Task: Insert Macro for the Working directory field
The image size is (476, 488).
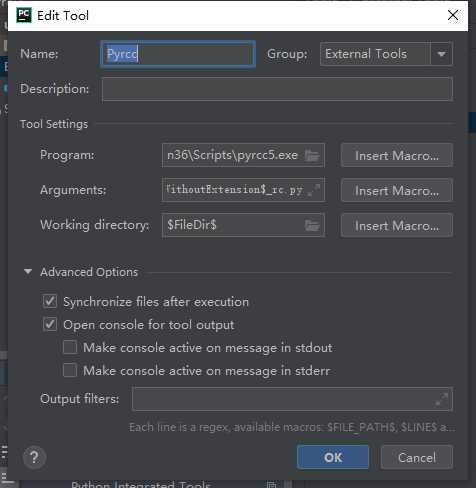Action: pyautogui.click(x=397, y=226)
